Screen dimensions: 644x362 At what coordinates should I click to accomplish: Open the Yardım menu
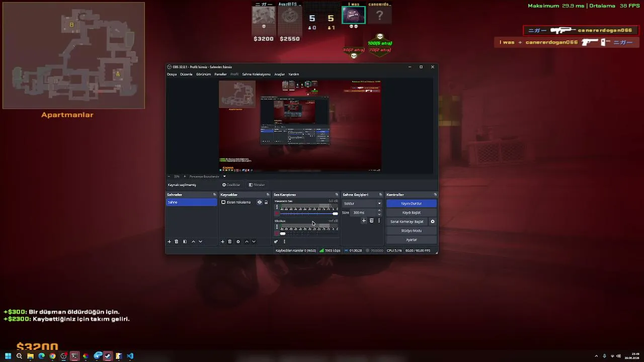[294, 74]
